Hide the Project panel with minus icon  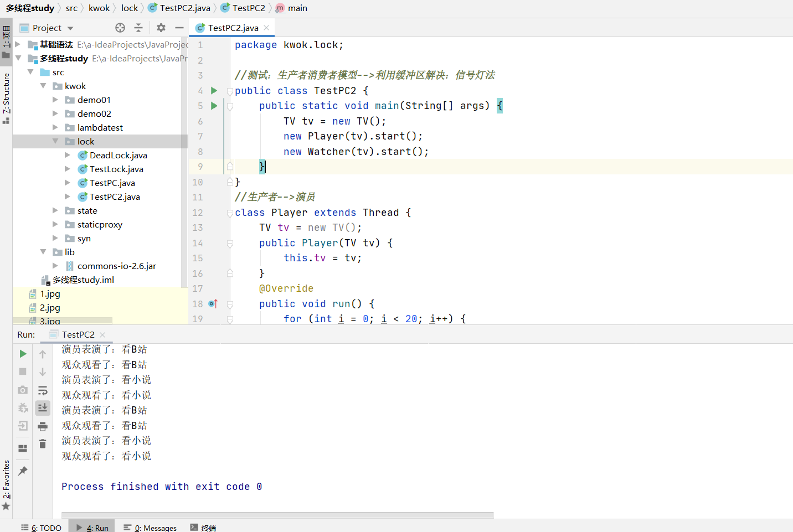179,28
